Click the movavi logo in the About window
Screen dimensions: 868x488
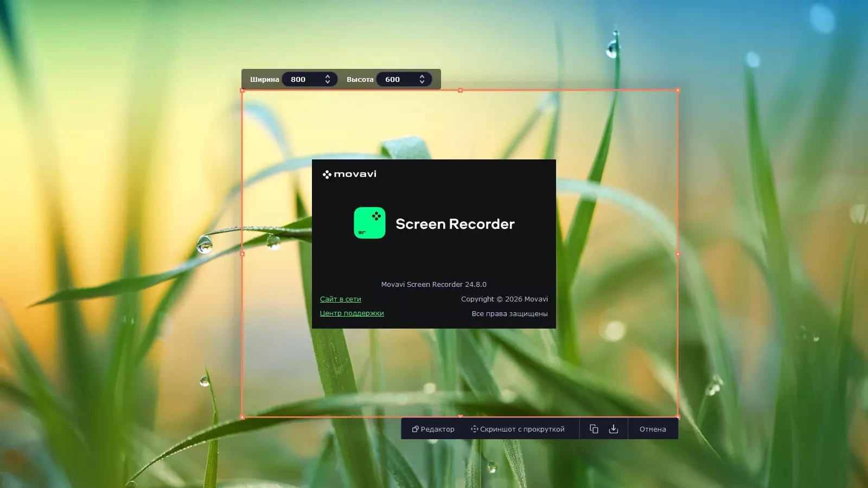point(349,174)
